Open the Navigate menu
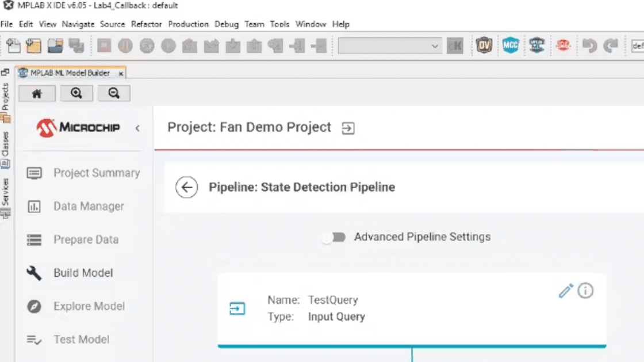Viewport: 644px width, 362px height. 78,24
